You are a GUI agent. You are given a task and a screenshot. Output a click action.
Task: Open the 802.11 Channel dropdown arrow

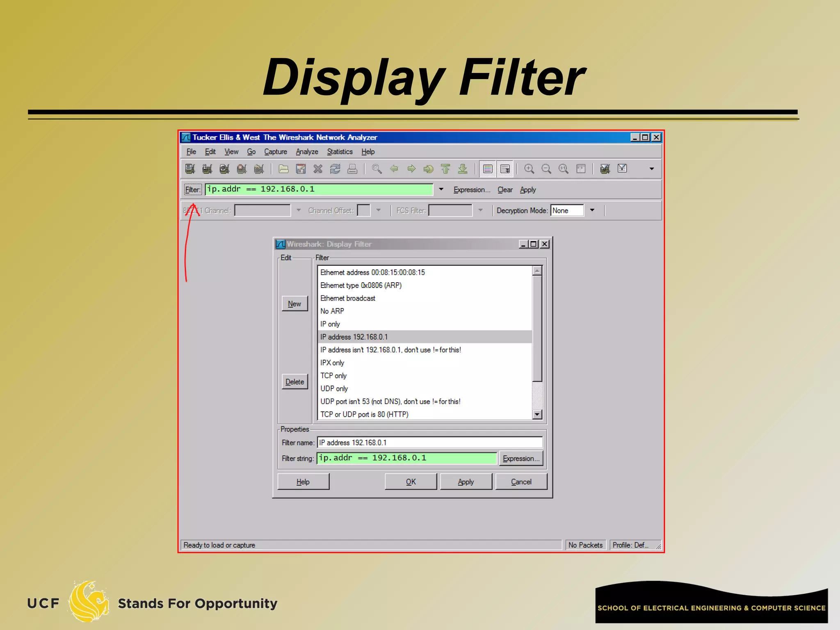[299, 210]
